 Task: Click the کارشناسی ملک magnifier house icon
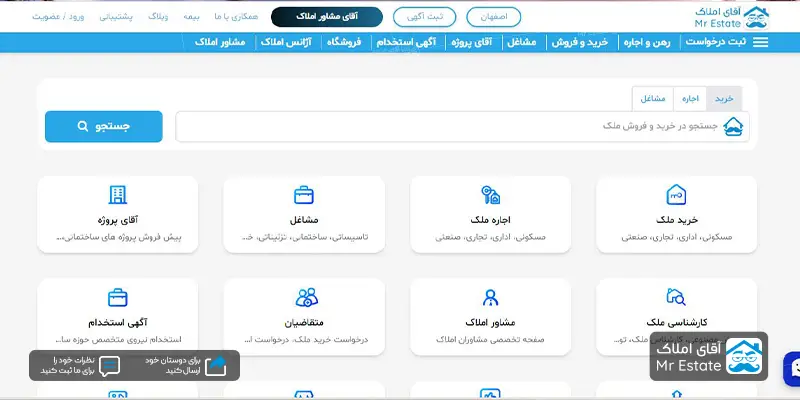click(x=677, y=297)
